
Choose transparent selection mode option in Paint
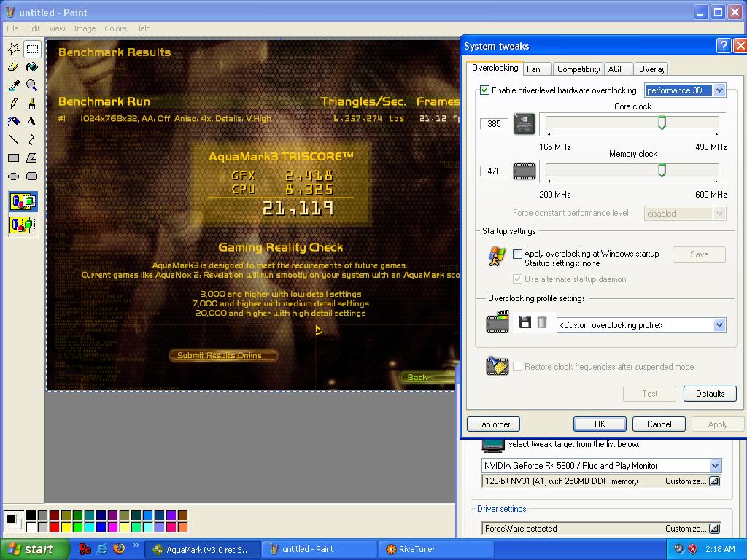[x=23, y=224]
